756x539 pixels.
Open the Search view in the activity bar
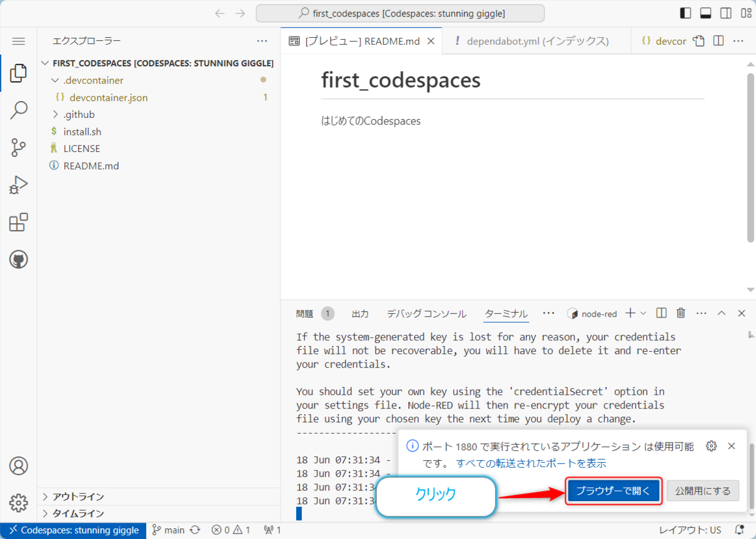tap(18, 110)
